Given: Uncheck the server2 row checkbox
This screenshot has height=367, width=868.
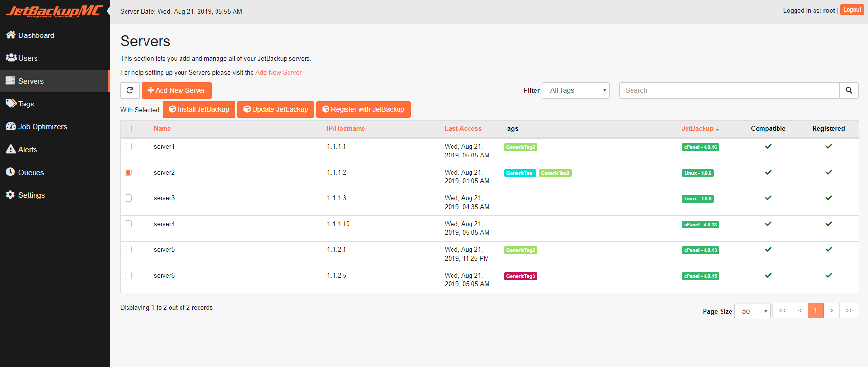Looking at the screenshot, I should point(128,172).
